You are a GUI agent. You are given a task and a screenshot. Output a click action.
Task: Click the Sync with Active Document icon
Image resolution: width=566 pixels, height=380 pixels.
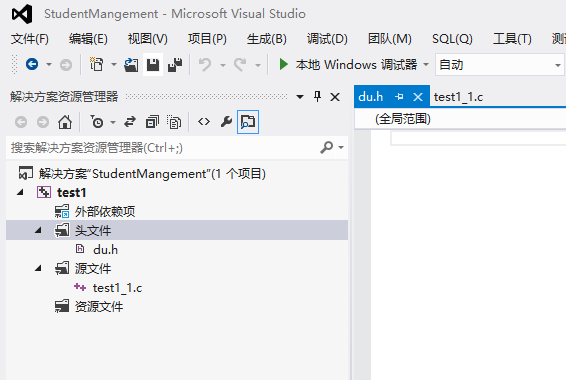coord(130,122)
